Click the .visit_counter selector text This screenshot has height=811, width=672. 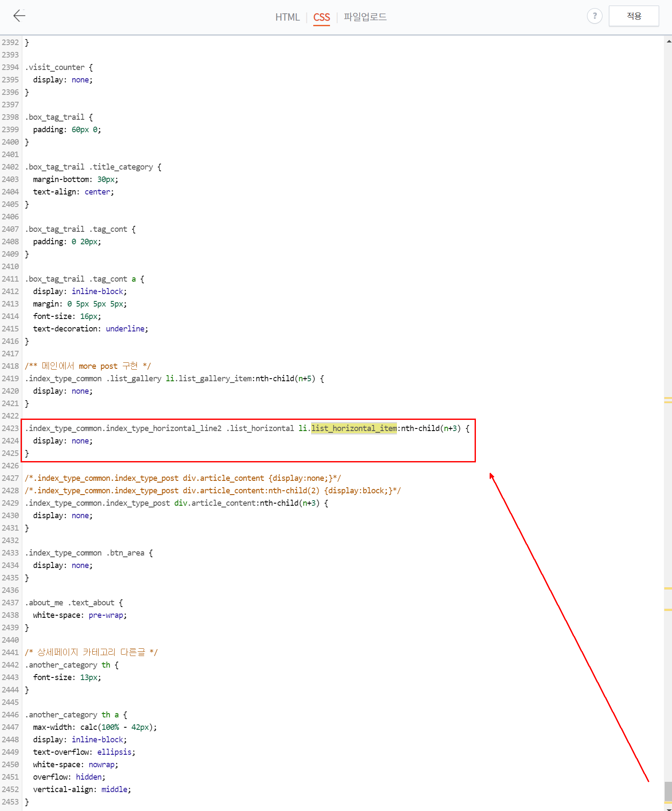click(x=54, y=67)
